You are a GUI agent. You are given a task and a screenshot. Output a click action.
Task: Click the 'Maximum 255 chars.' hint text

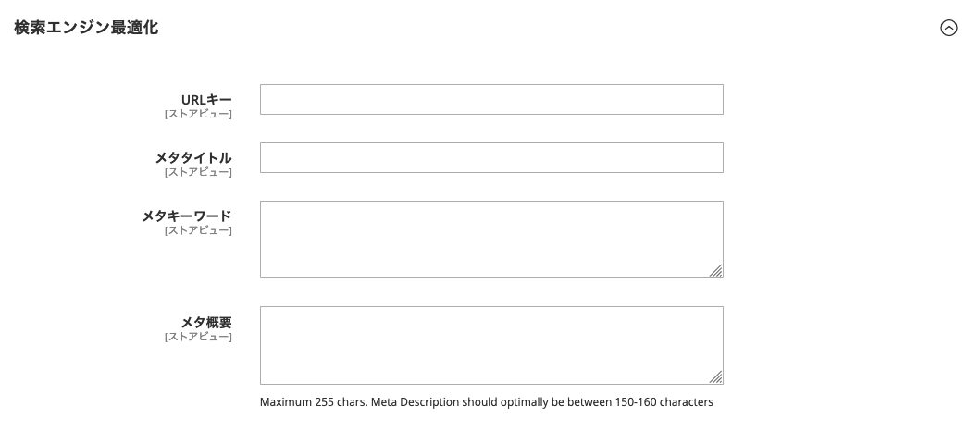[x=313, y=402]
